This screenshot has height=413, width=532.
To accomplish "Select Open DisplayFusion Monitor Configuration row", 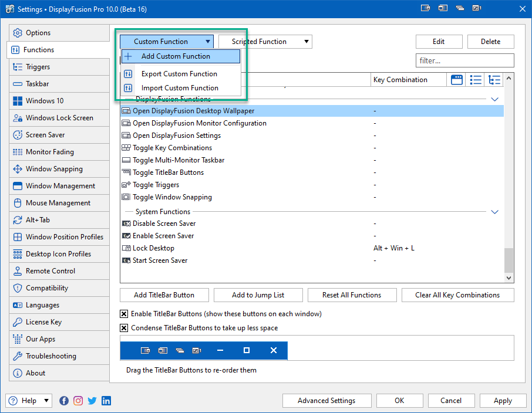I will (x=312, y=123).
